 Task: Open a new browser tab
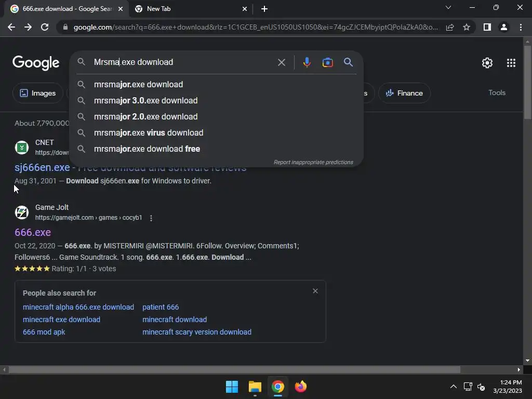pyautogui.click(x=264, y=9)
